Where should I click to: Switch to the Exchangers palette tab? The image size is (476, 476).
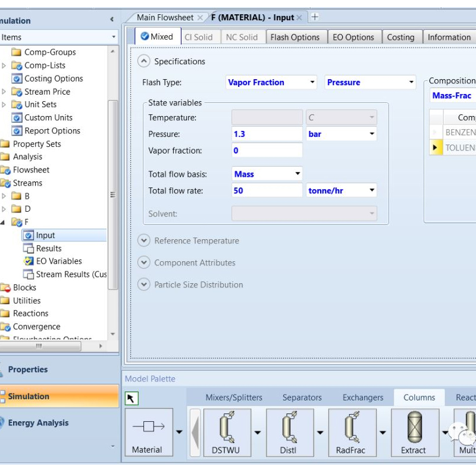point(362,397)
